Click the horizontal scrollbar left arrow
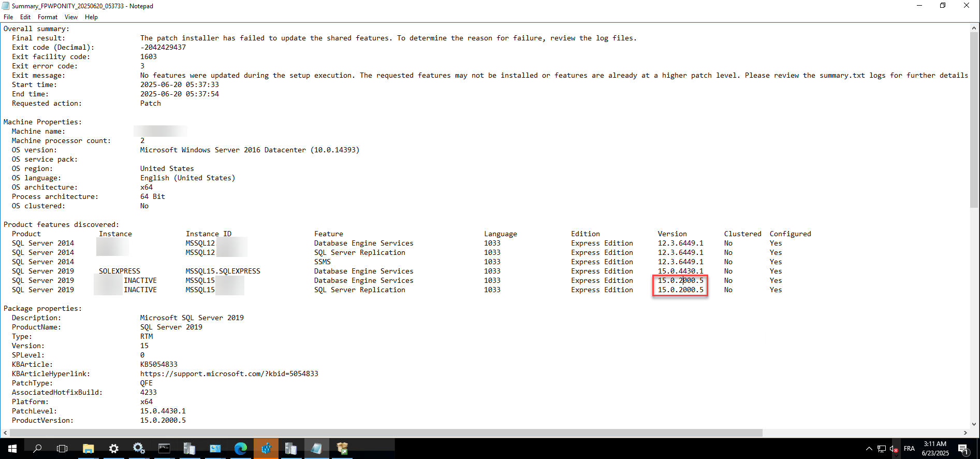 [5, 433]
